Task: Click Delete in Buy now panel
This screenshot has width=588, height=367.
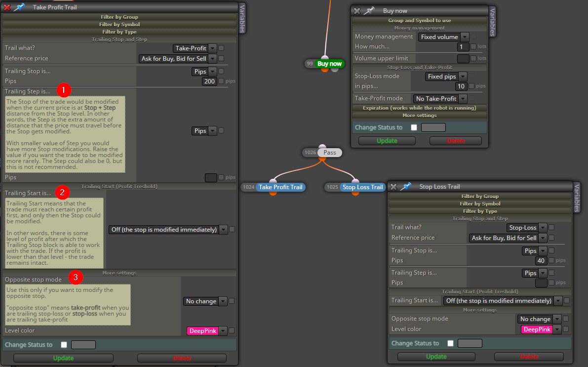Action: tap(456, 141)
